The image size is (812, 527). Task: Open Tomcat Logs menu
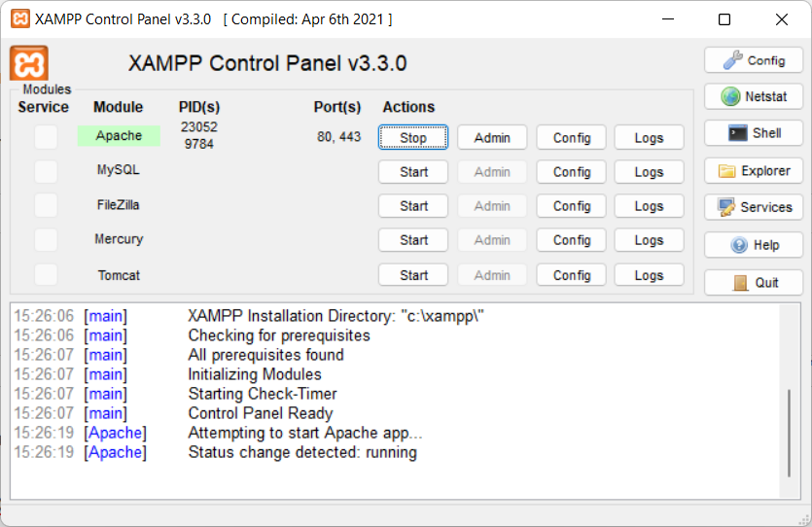click(649, 275)
